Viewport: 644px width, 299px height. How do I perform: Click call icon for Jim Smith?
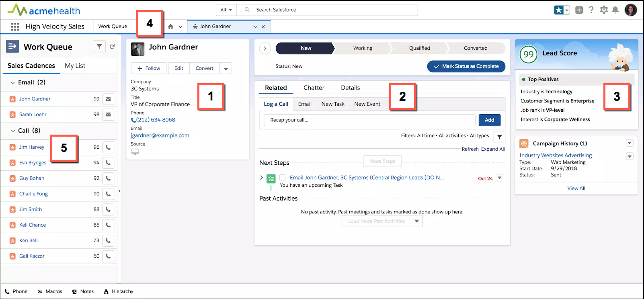point(108,209)
